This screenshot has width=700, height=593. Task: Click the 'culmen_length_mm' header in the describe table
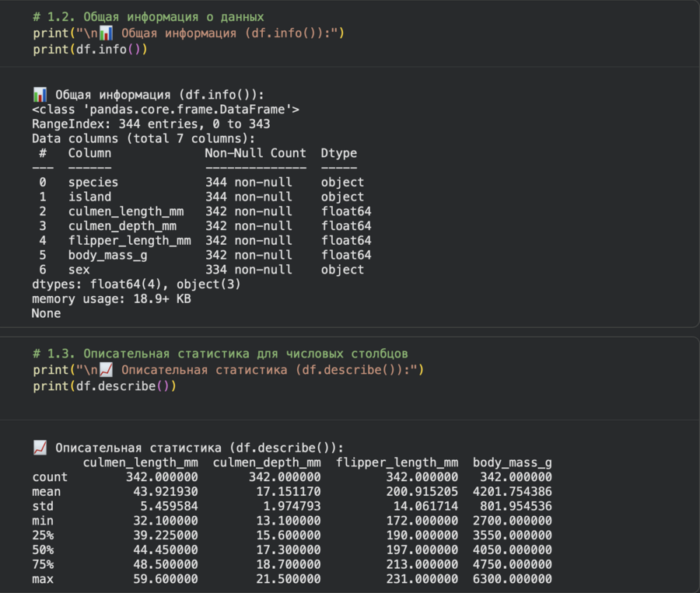pos(141,462)
